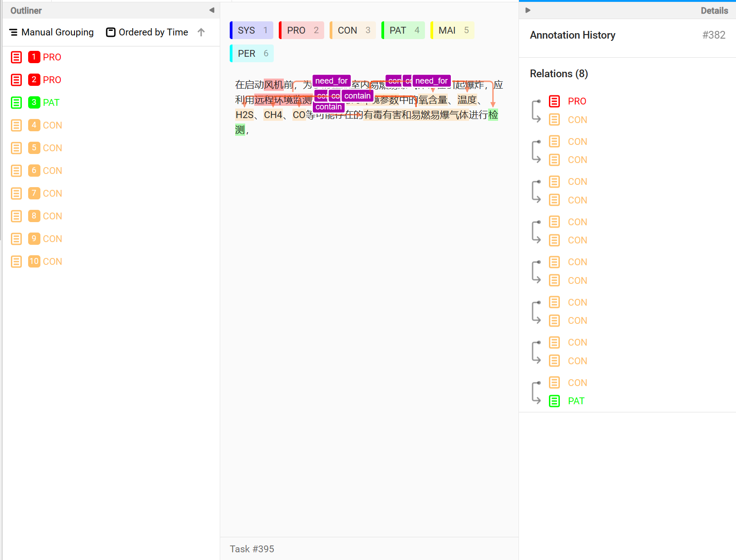Click the contain tag on second text line
Image resolution: width=736 pixels, height=560 pixels.
[x=357, y=96]
